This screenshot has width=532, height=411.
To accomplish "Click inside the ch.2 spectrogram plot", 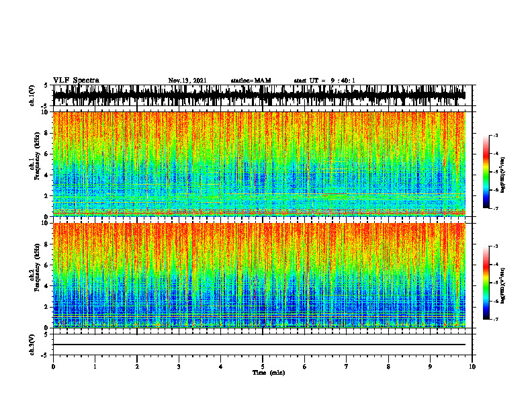I will [x=259, y=275].
